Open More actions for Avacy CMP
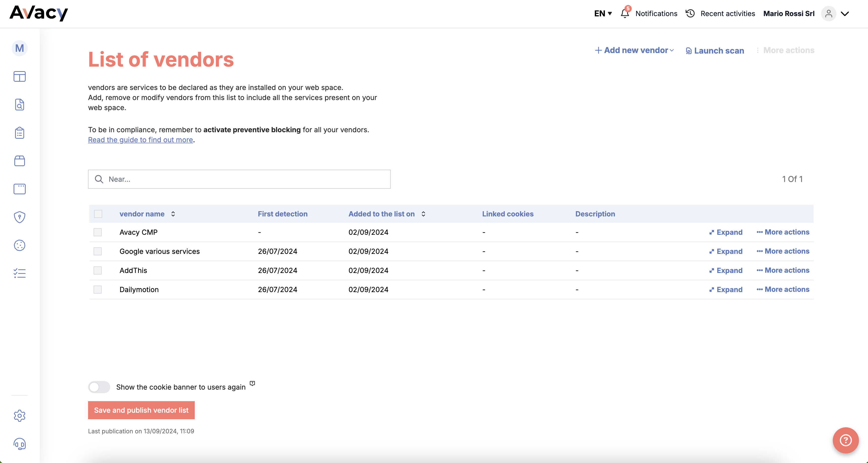 coord(783,232)
